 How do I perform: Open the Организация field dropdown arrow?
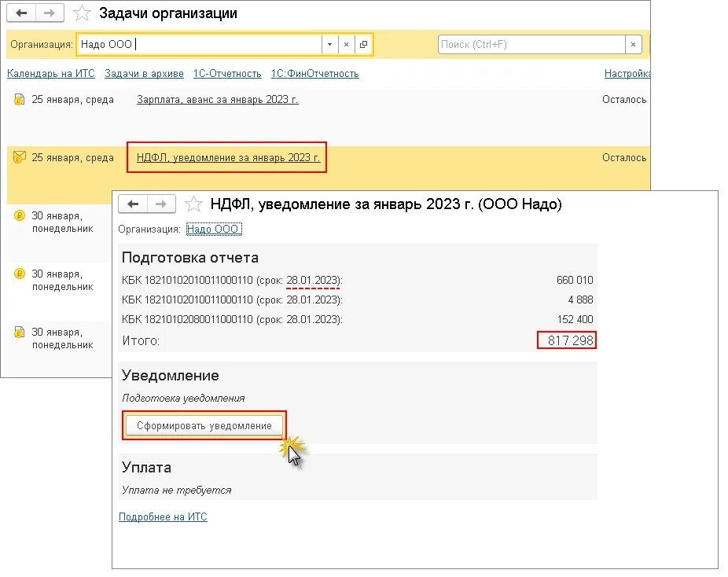click(329, 44)
